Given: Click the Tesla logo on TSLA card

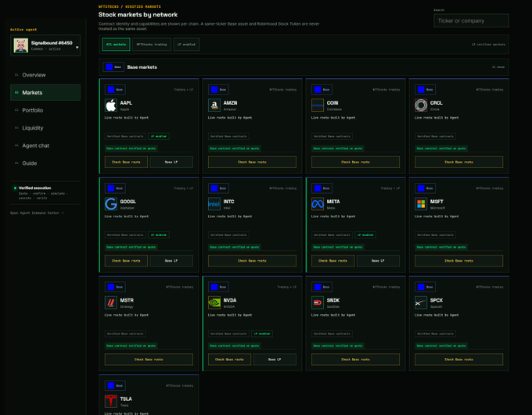Looking at the screenshot, I should click(111, 402).
